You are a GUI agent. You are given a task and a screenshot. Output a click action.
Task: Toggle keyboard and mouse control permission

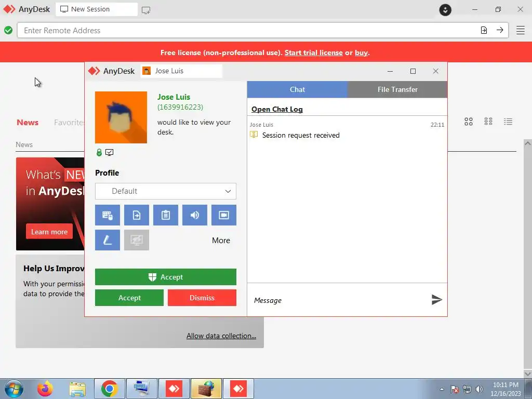pyautogui.click(x=107, y=215)
